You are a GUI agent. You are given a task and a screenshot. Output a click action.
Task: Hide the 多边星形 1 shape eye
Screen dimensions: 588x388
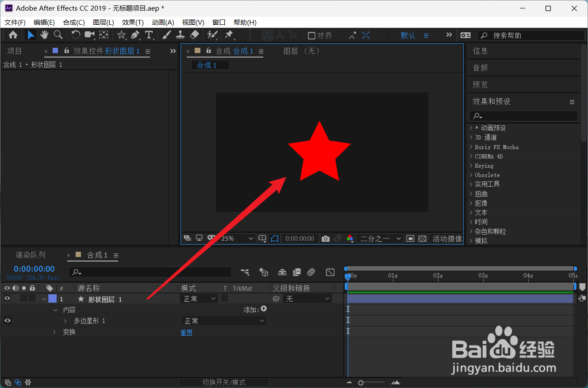[x=7, y=321]
